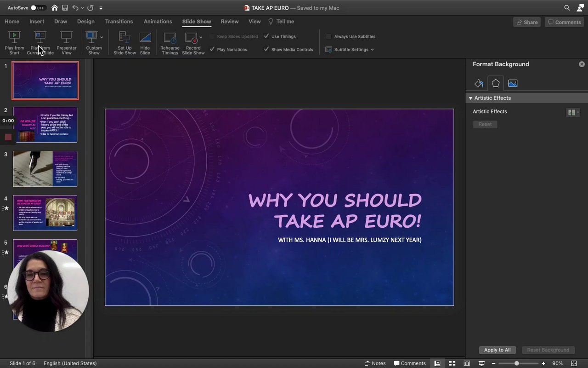The width and height of the screenshot is (588, 368).
Task: Click Hide Slide icon
Action: coord(145,38)
